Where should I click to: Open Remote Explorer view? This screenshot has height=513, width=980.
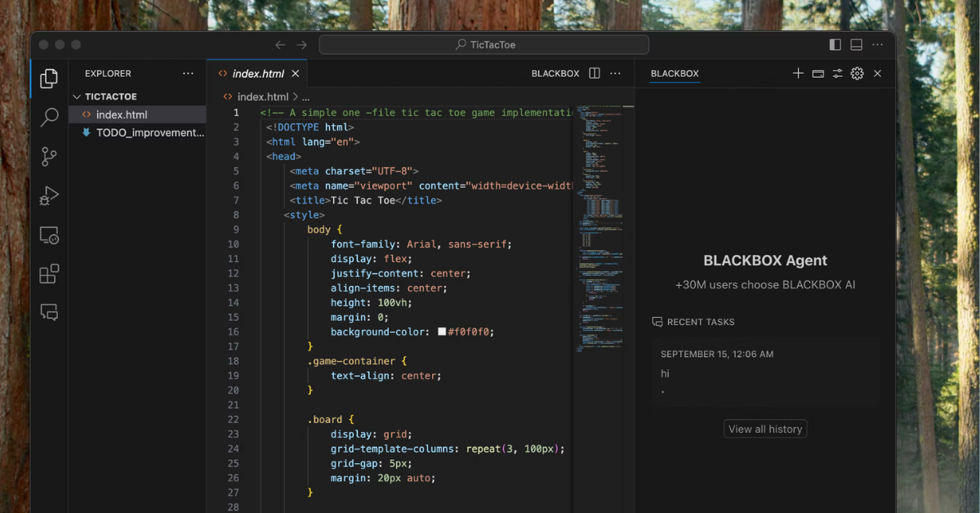(x=49, y=235)
